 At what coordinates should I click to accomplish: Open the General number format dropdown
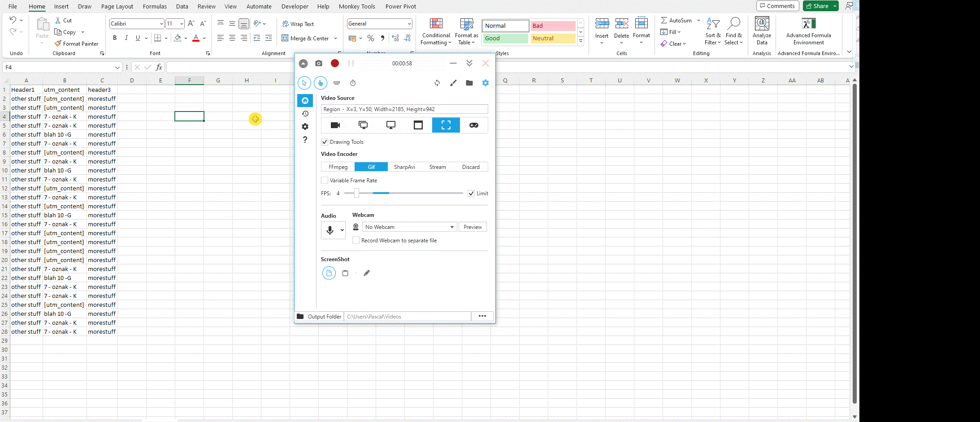pyautogui.click(x=409, y=24)
